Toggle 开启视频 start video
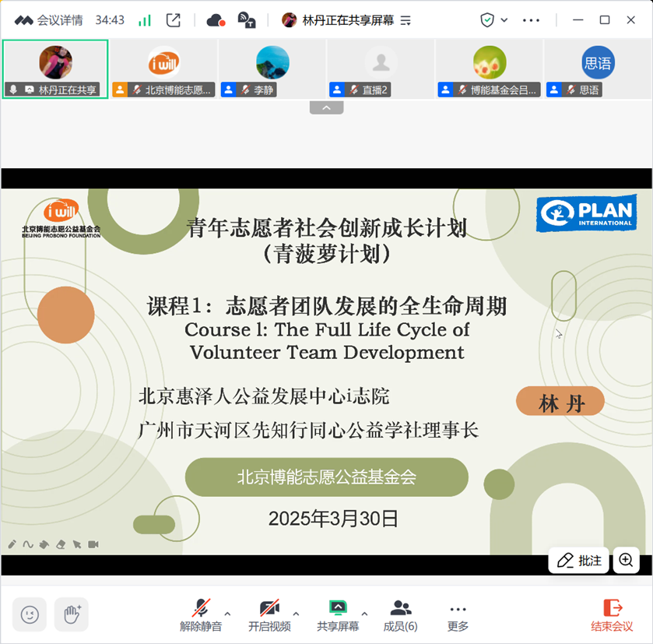 click(x=269, y=615)
